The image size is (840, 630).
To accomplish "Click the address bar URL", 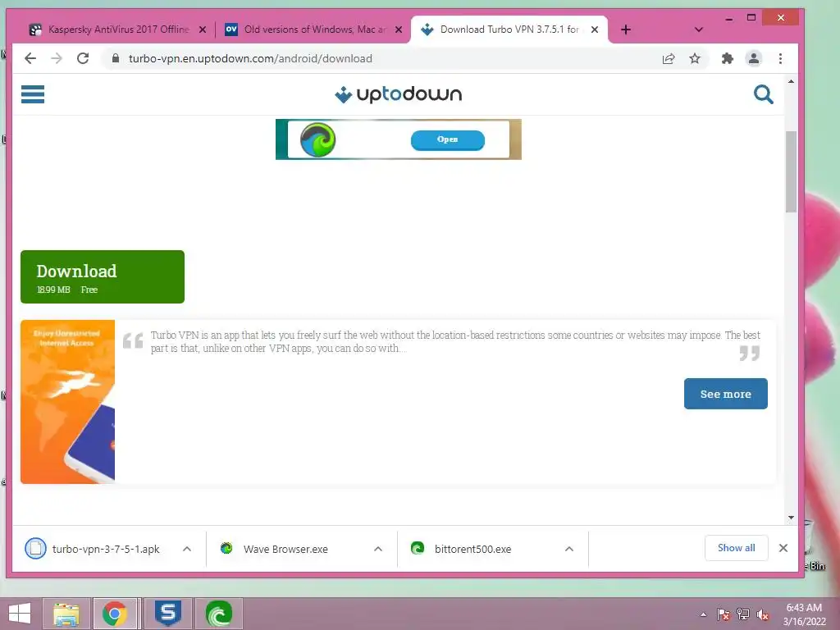I will tap(250, 58).
